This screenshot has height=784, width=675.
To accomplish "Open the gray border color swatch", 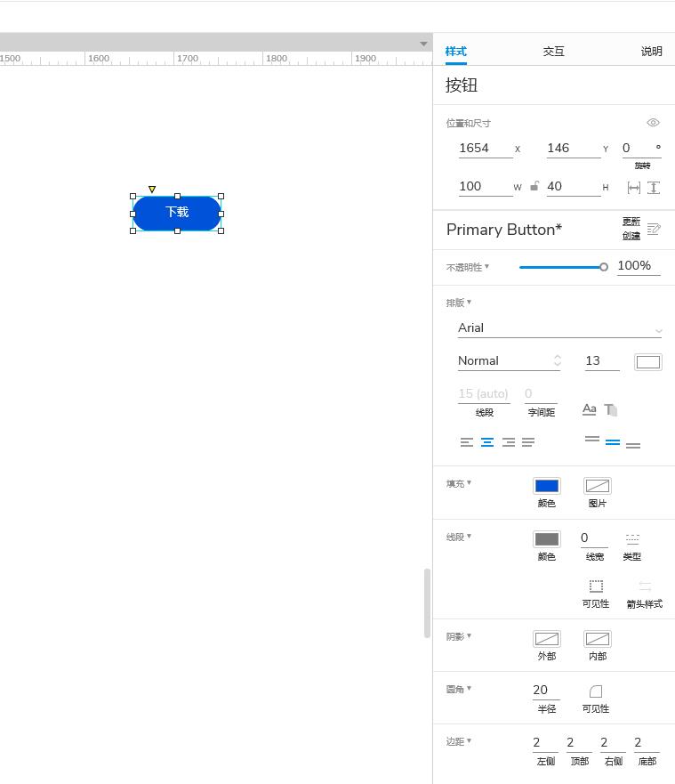I will pos(547,539).
